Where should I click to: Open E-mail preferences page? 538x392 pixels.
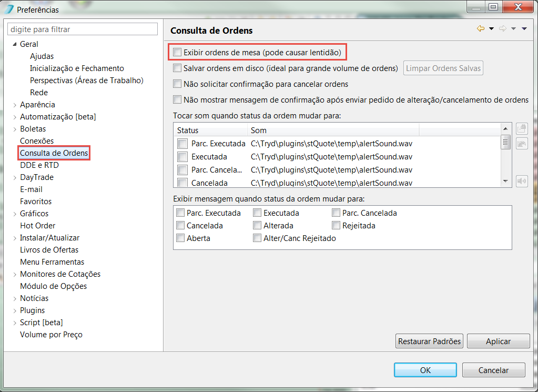click(31, 189)
